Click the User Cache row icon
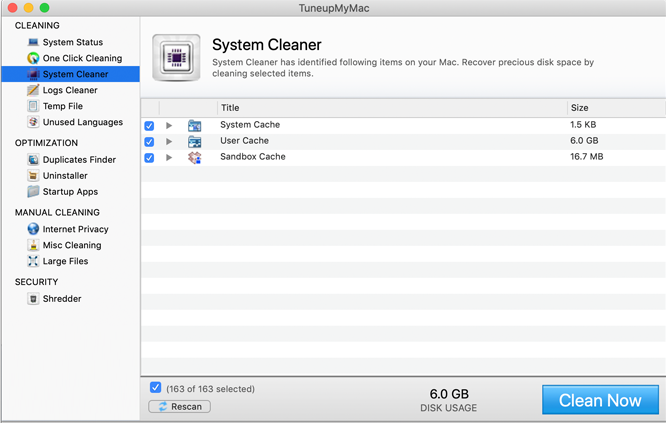 pos(195,141)
